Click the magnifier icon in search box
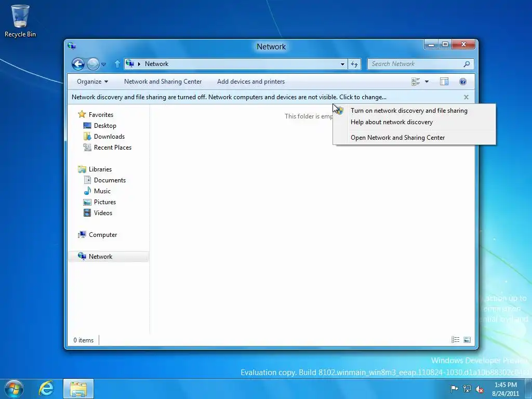 click(x=467, y=64)
